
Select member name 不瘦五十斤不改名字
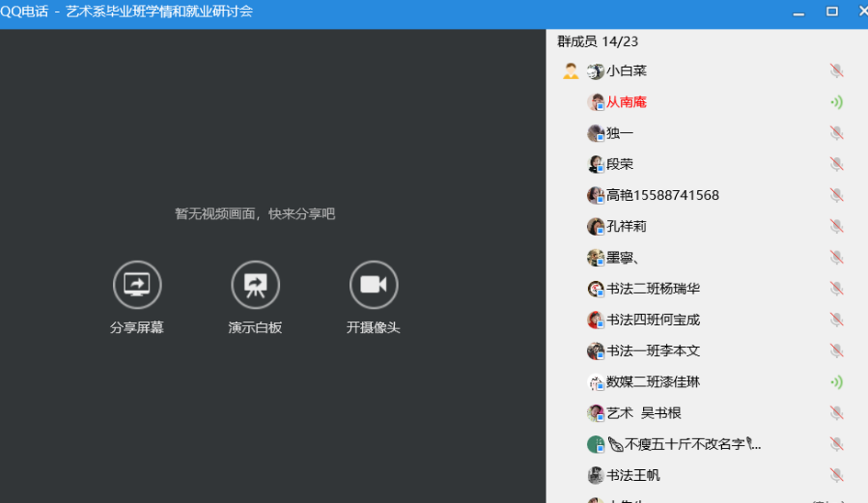point(684,443)
